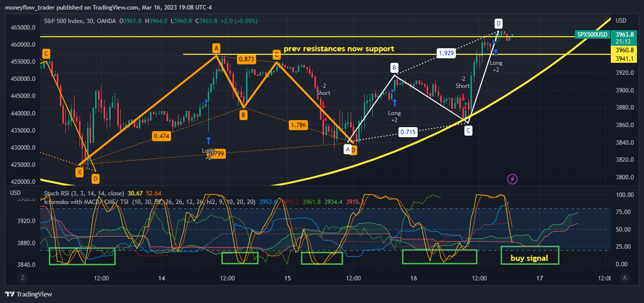Click the Ichimoku value 3934.4
644x303 pixels.
coord(333,201)
